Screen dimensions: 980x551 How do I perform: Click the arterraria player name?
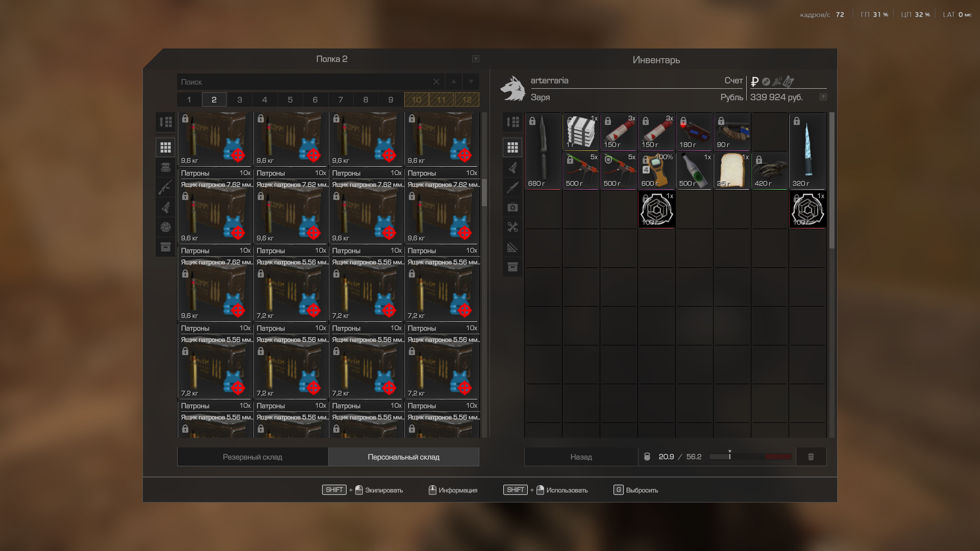pos(549,81)
